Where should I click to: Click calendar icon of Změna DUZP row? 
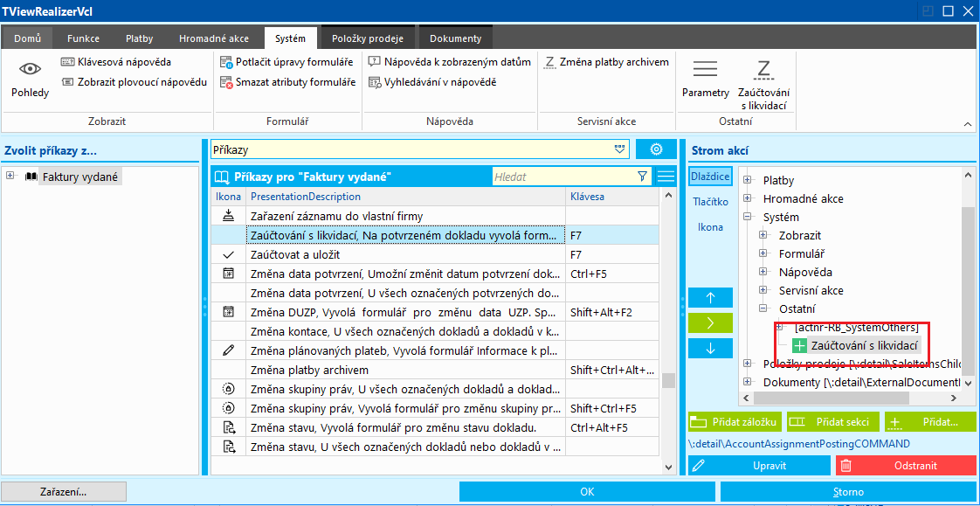click(228, 312)
